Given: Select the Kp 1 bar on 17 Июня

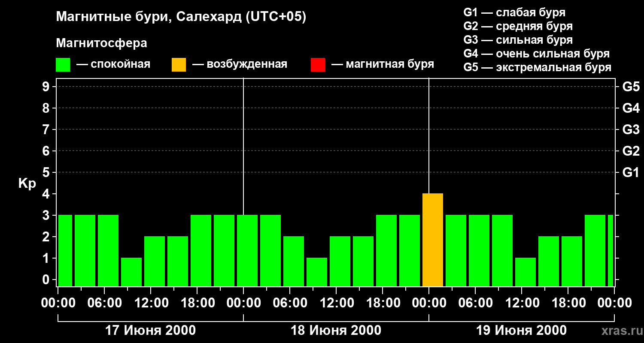Looking at the screenshot, I should click(x=131, y=272).
